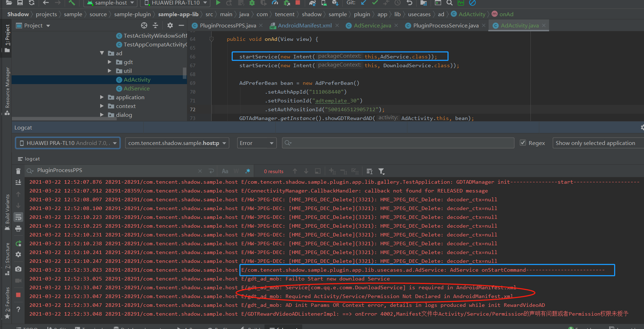Toggle soft-wrap in logcat console

[x=18, y=217]
